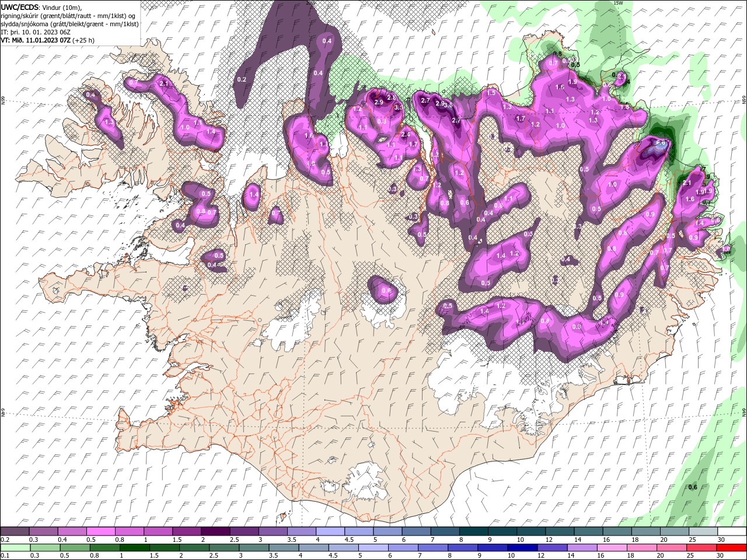Click the bright red rain swatch labeled 30
Image resolution: width=747 pixels, height=560 pixels.
(x=731, y=548)
